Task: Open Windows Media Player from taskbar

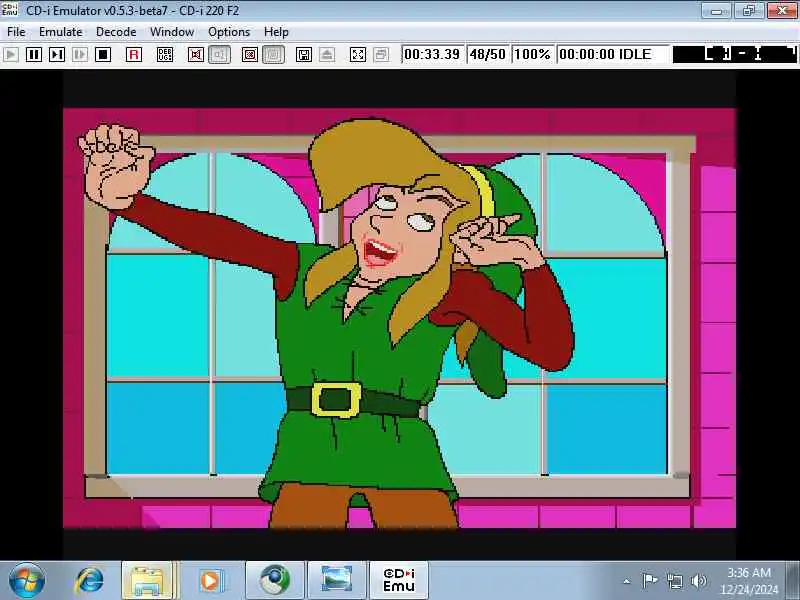Action: (x=211, y=581)
